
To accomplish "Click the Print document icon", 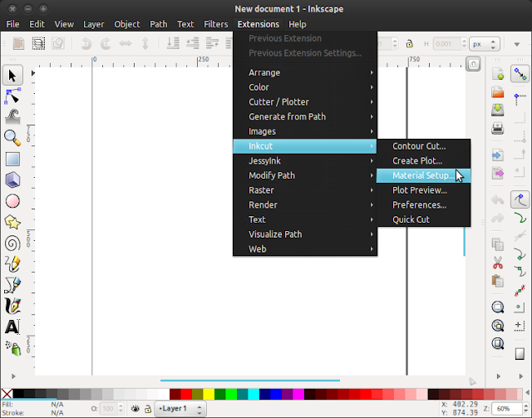I will [x=498, y=128].
